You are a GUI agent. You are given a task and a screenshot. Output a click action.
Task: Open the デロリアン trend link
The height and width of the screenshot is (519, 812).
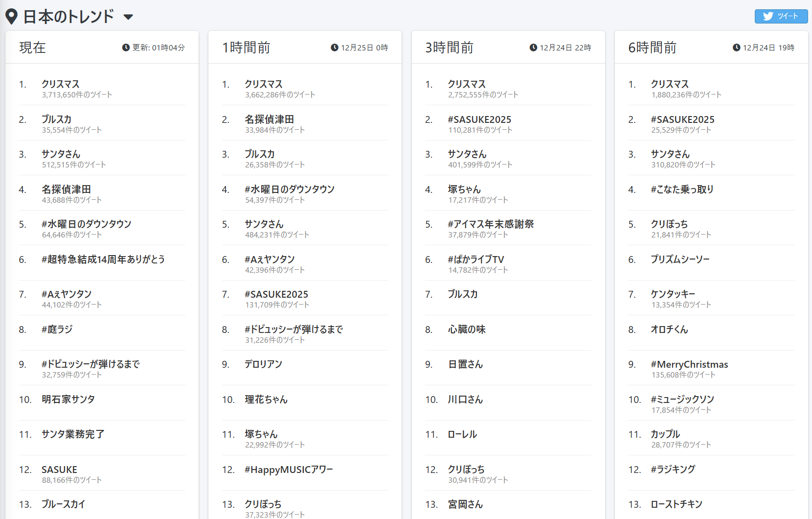(264, 364)
